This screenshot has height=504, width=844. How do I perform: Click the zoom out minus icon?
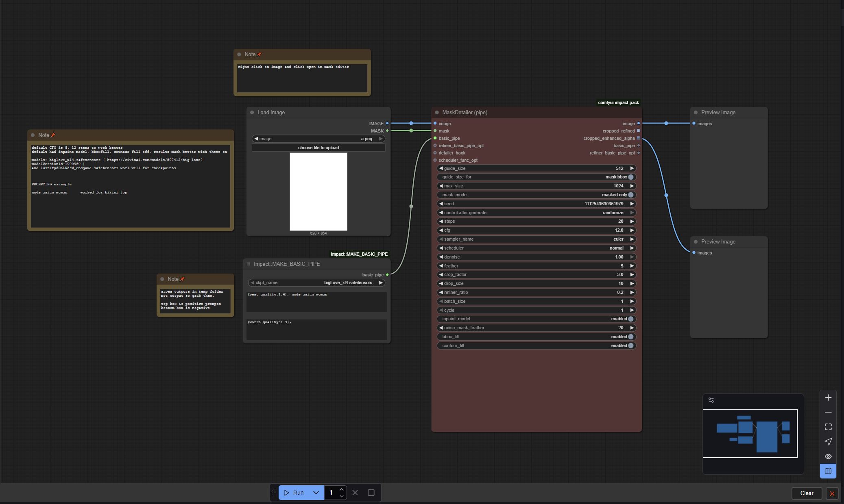pyautogui.click(x=828, y=412)
